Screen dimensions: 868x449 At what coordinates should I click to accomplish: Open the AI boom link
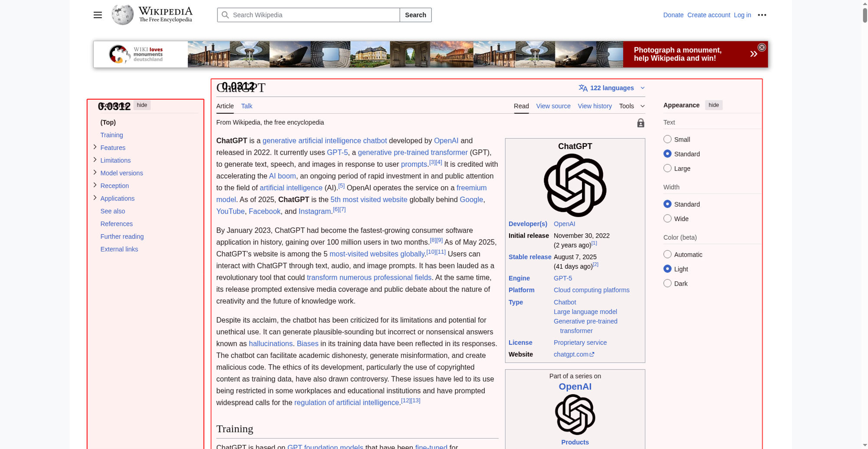coord(282,176)
